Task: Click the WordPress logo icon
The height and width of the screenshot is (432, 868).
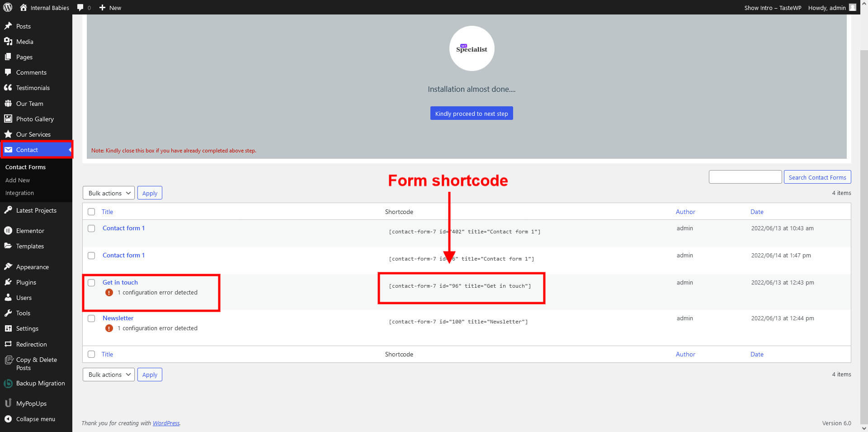Action: tap(8, 7)
